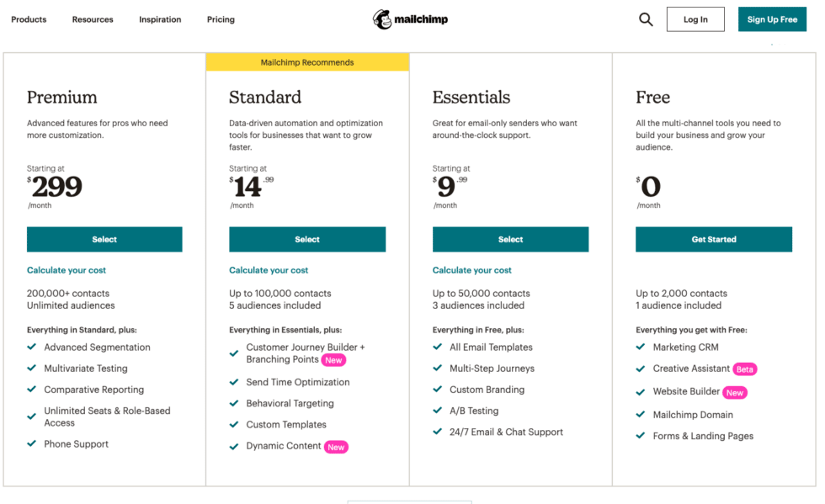Select the Standard plan
Viewport: 825px width, 504px height.
307,240
